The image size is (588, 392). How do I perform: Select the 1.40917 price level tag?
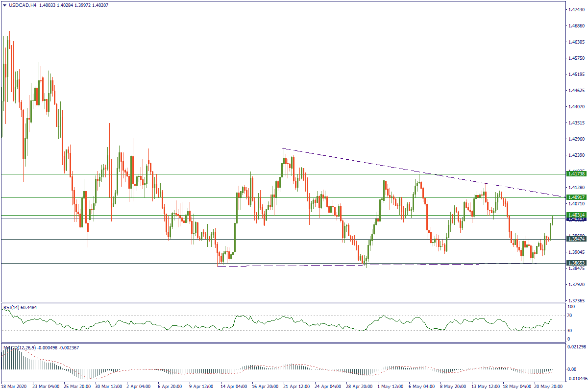click(574, 197)
